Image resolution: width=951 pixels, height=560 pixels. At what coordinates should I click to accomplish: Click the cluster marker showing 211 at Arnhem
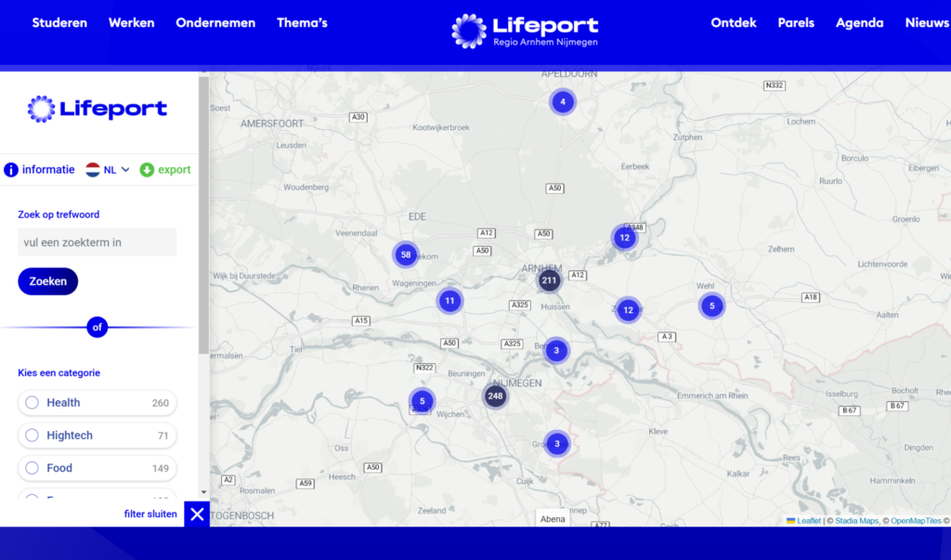click(549, 280)
